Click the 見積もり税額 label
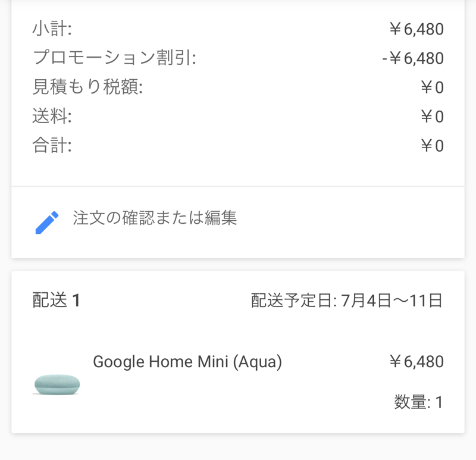 coord(87,87)
